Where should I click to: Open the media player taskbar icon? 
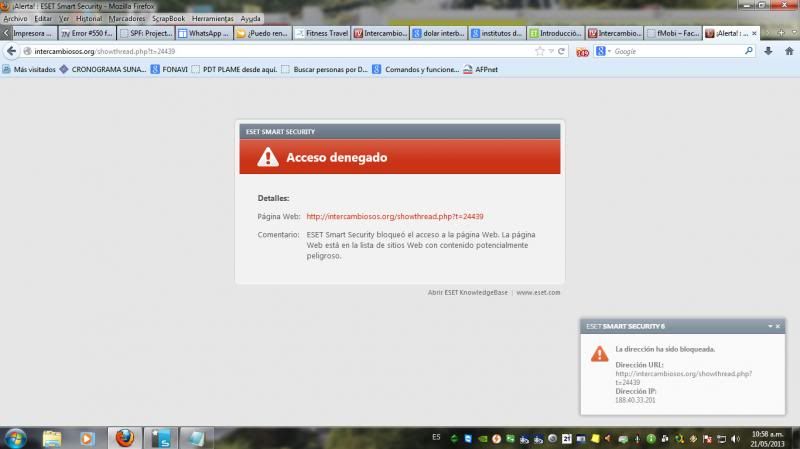[87, 438]
